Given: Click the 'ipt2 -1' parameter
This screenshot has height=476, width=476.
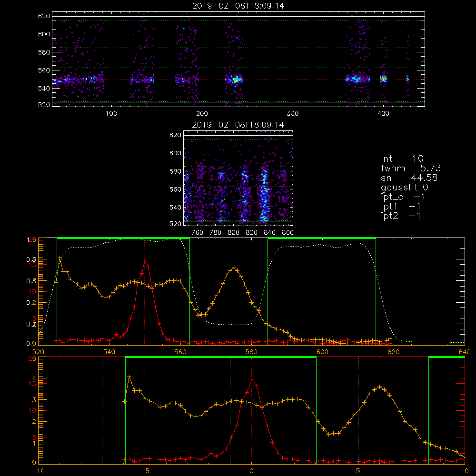Looking at the screenshot, I should point(401,216).
